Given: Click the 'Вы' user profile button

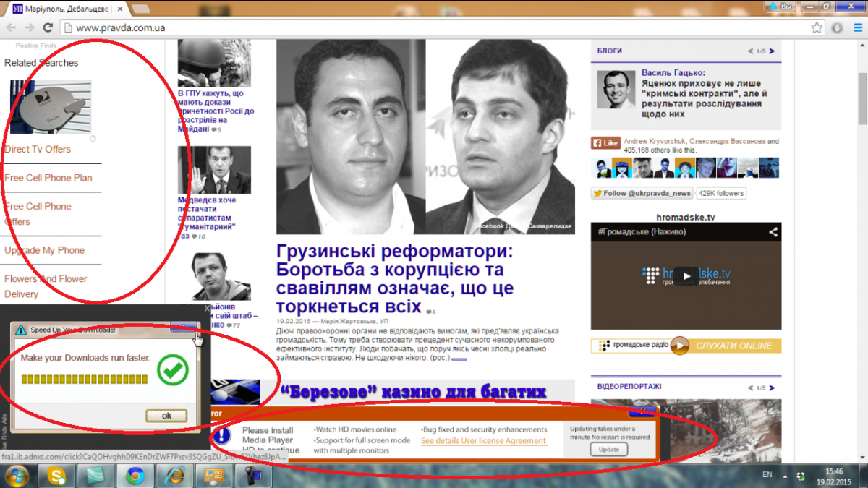Looking at the screenshot, I should (782, 6).
